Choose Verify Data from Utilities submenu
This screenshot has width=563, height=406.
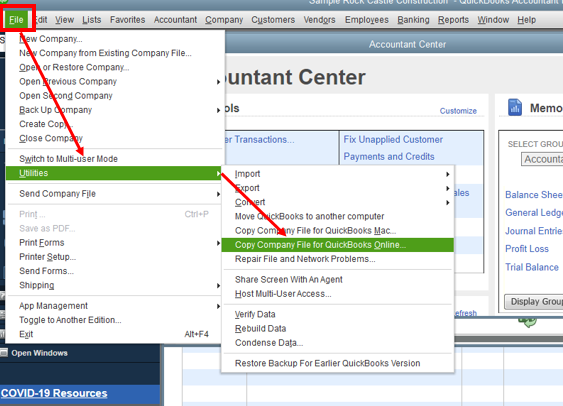pos(255,314)
